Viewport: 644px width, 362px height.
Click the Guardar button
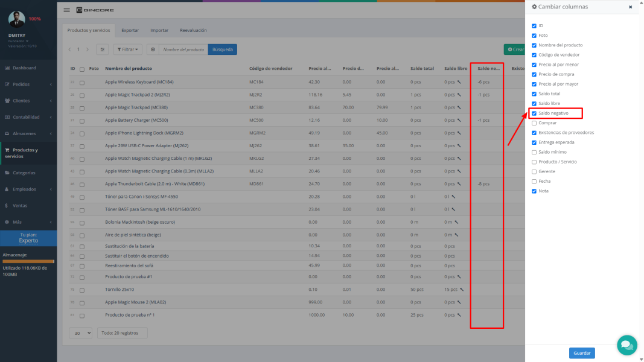click(582, 353)
